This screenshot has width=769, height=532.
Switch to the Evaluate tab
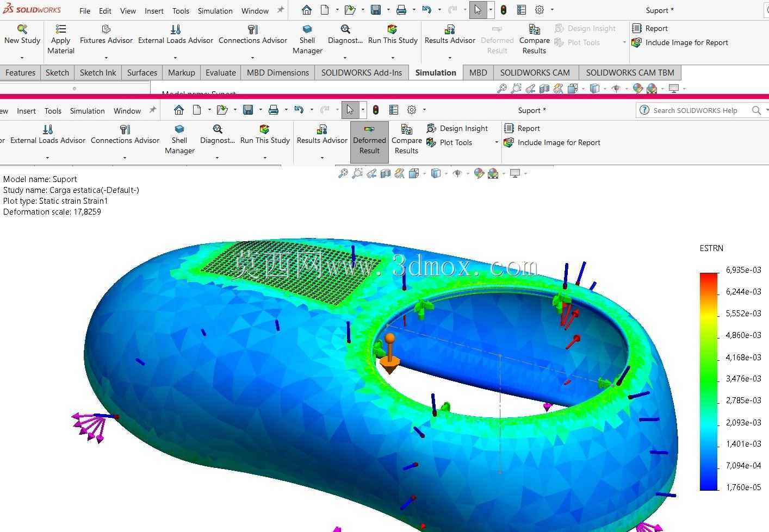[221, 72]
